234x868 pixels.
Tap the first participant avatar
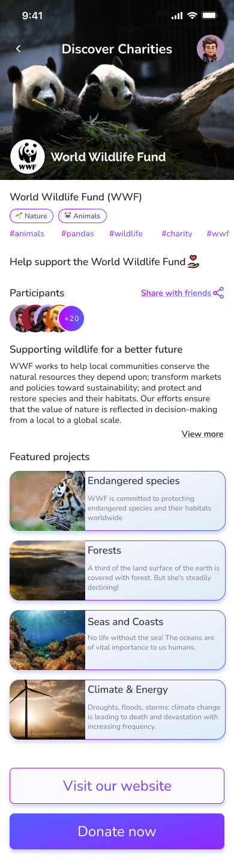[x=22, y=319]
